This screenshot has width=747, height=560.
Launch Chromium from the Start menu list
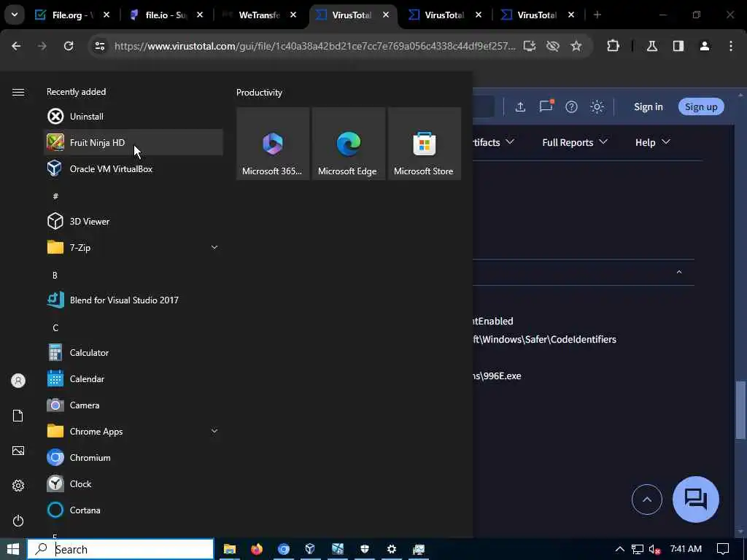tap(133, 458)
